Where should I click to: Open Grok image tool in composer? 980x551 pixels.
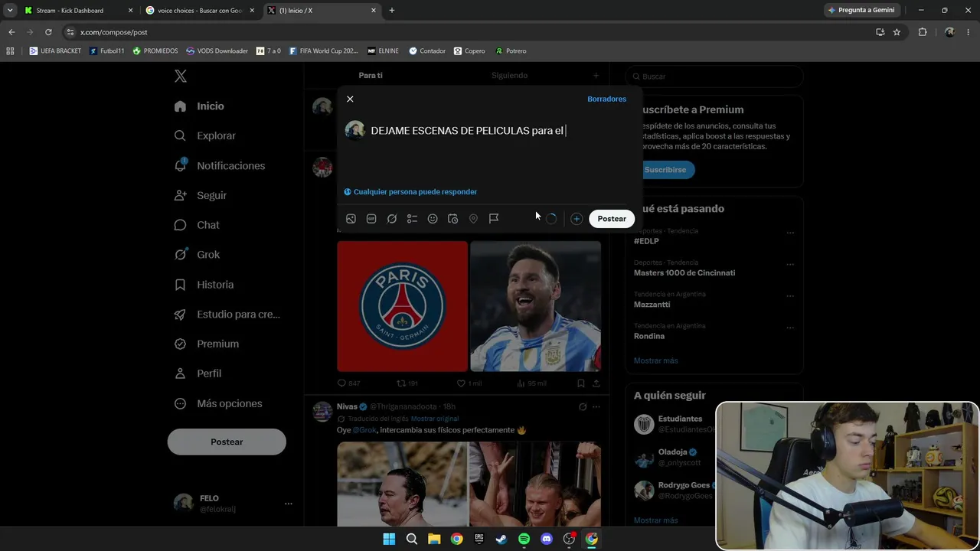point(392,219)
